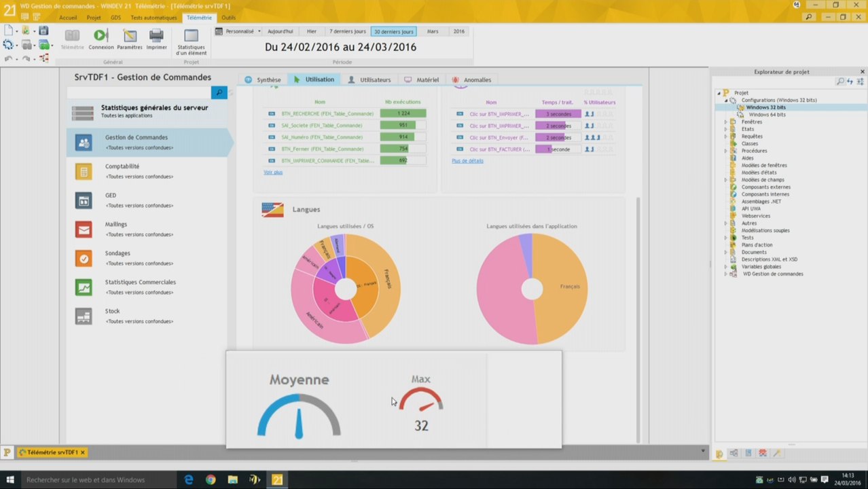Click sync arrows icon in project explorer
868x489 pixels.
pos(850,81)
